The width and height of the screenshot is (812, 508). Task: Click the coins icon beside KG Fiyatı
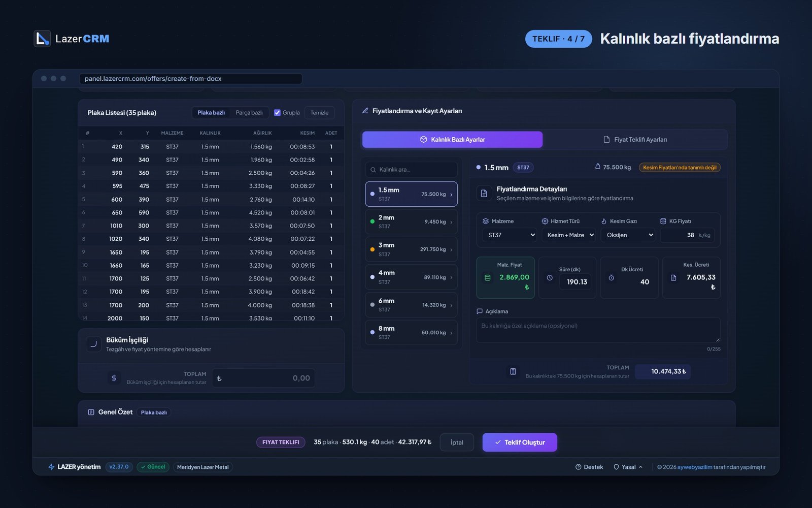pos(663,221)
